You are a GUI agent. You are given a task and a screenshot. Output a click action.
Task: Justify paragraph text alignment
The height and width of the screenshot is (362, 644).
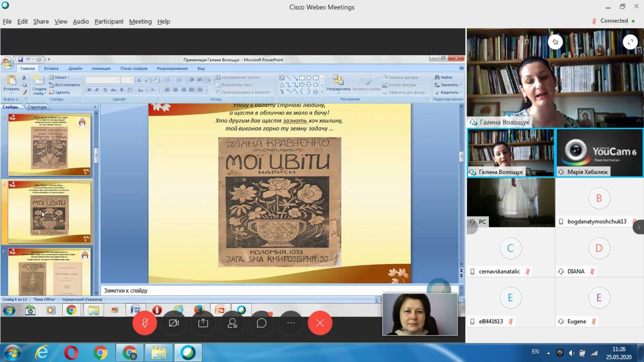click(x=192, y=90)
